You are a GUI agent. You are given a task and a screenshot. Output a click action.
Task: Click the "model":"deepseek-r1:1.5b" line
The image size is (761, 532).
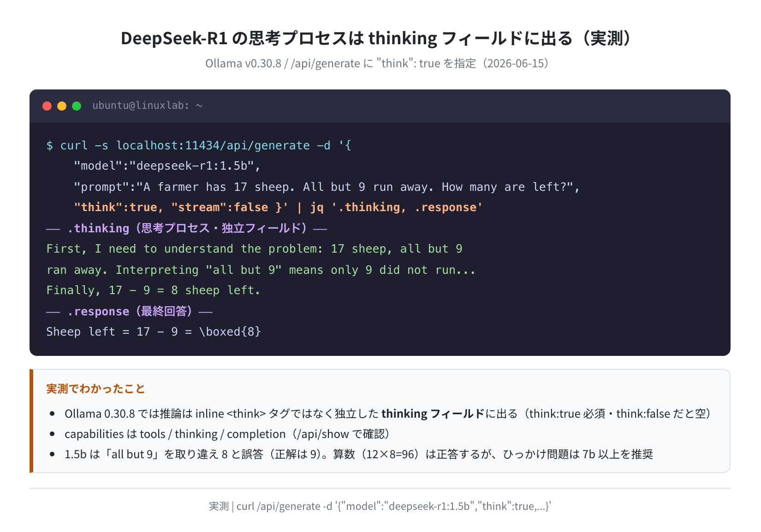167,166
